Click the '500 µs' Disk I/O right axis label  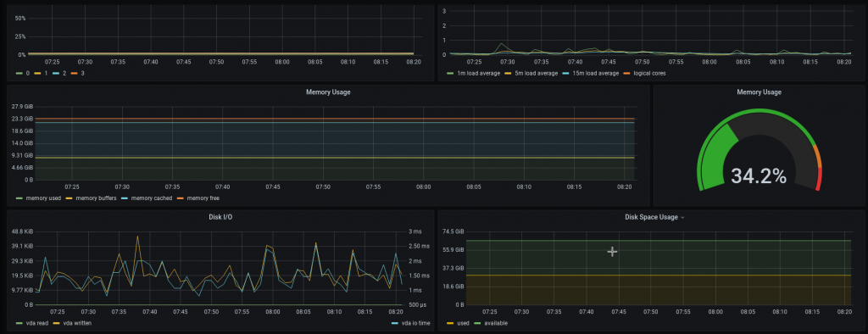pyautogui.click(x=418, y=305)
